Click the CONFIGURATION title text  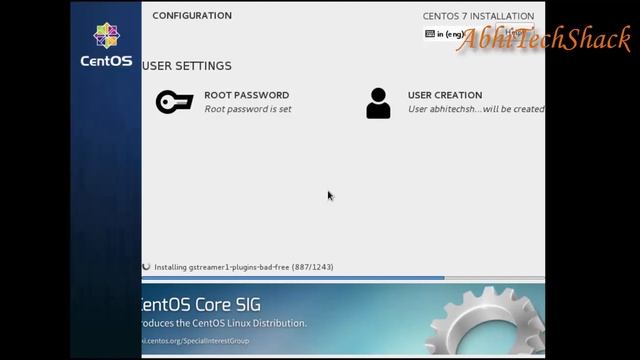192,16
